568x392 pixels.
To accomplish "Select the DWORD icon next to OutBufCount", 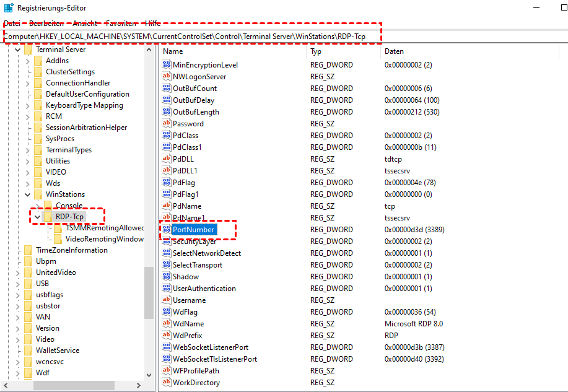I will 166,89.
